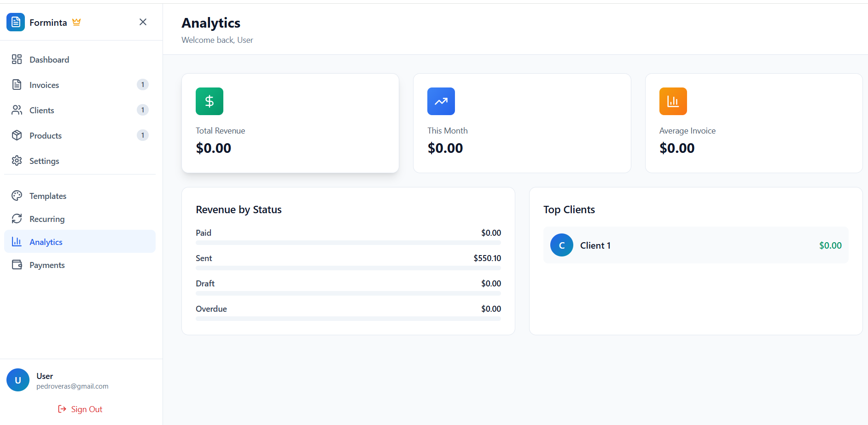Click the Invoices document icon

coord(17,85)
